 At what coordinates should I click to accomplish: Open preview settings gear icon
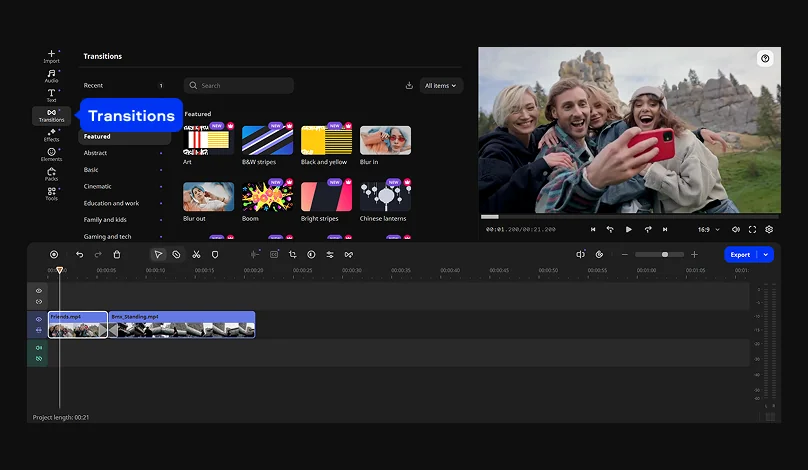769,229
